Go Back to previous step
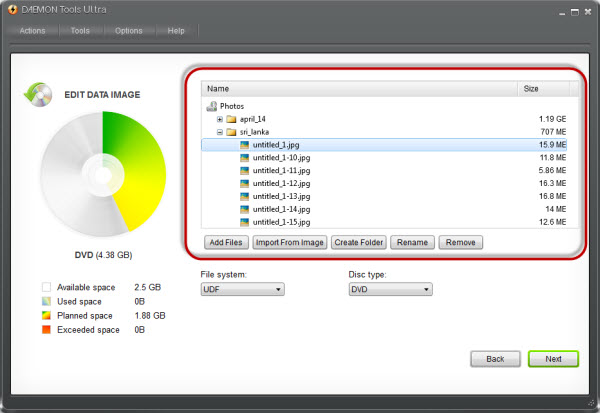Screen dimensions: 600x413 (x=495, y=359)
